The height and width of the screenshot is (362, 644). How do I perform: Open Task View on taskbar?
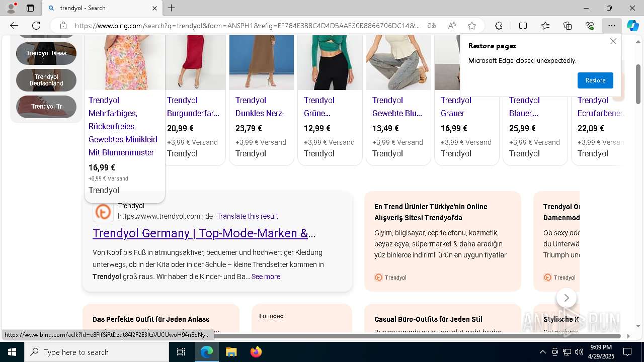[x=181, y=352]
